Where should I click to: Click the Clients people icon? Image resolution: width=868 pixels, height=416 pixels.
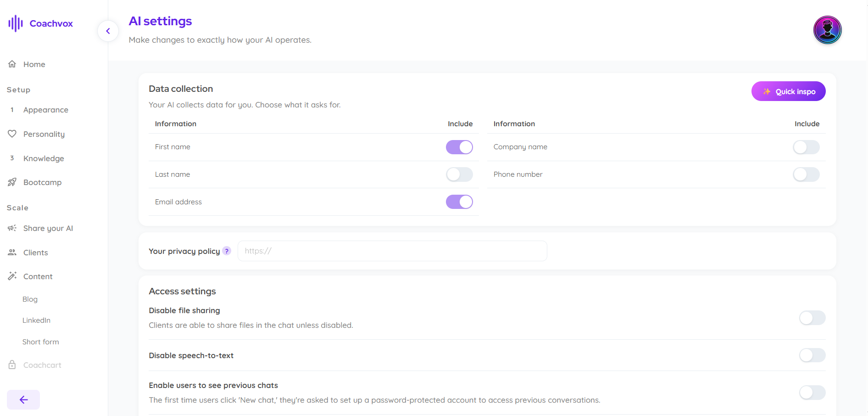coord(12,253)
